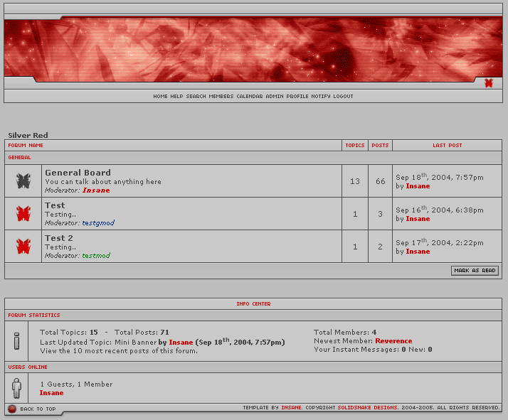Open the Insane template credit link
Image resolution: width=508 pixels, height=420 pixels.
point(291,408)
